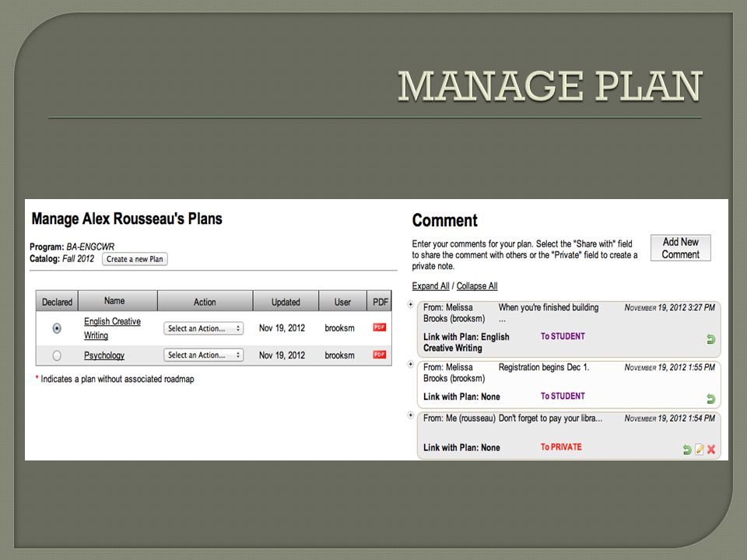Edit the private rousseau comment
This screenshot has height=560, width=747.
[x=699, y=449]
